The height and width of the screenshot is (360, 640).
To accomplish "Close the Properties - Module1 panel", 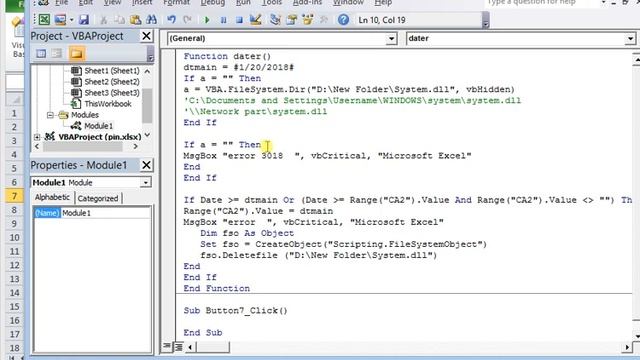I will 146,165.
